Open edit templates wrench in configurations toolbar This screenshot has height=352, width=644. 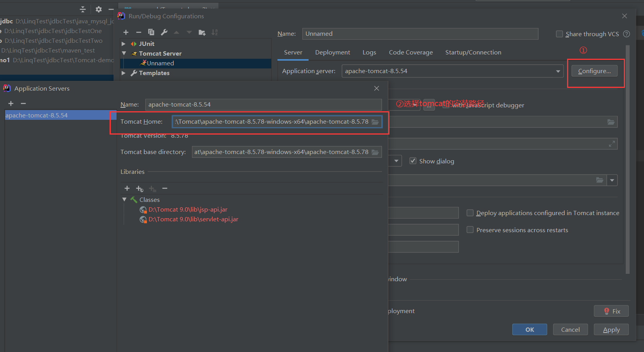164,32
